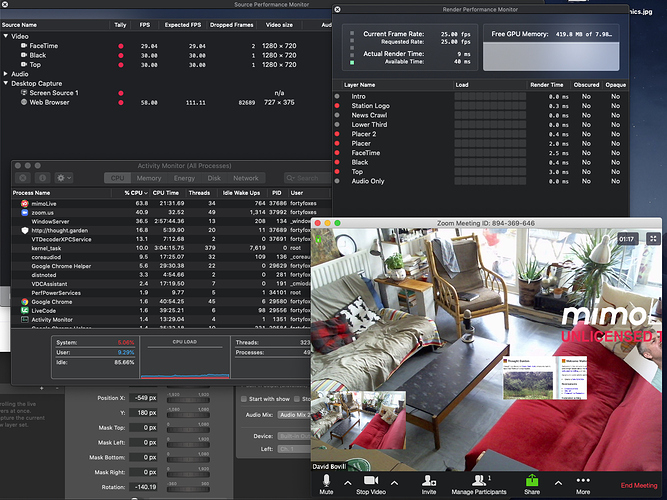Click the Web Browser source icon
The width and height of the screenshot is (667, 500).
(24, 102)
